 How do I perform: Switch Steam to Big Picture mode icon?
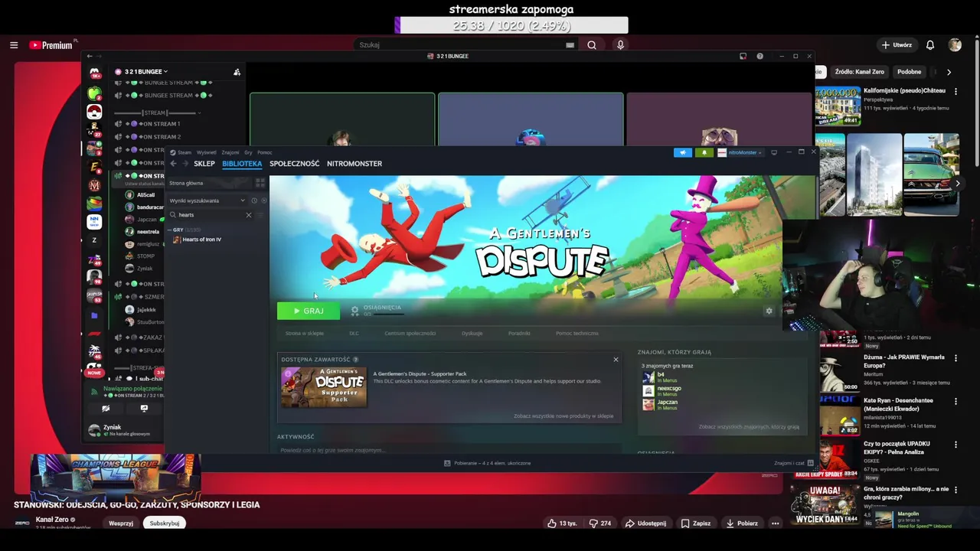[774, 152]
